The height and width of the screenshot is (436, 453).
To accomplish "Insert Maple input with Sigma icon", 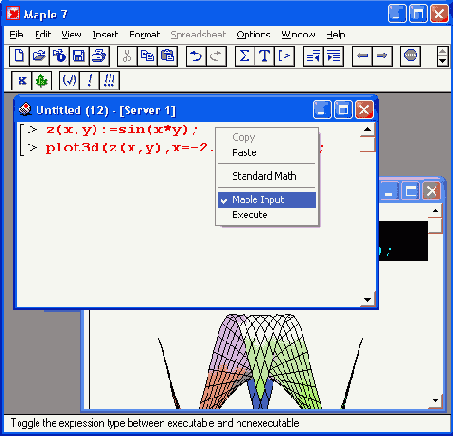I will [x=245, y=56].
